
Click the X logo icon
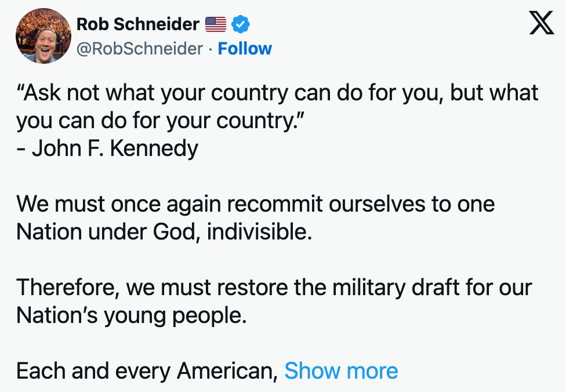pyautogui.click(x=542, y=24)
